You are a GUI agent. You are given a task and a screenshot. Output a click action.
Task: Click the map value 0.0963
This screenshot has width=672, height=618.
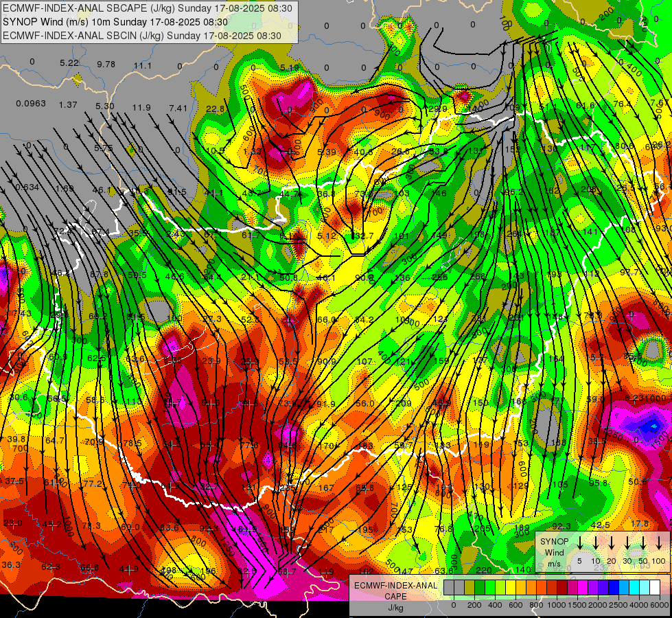click(x=31, y=104)
